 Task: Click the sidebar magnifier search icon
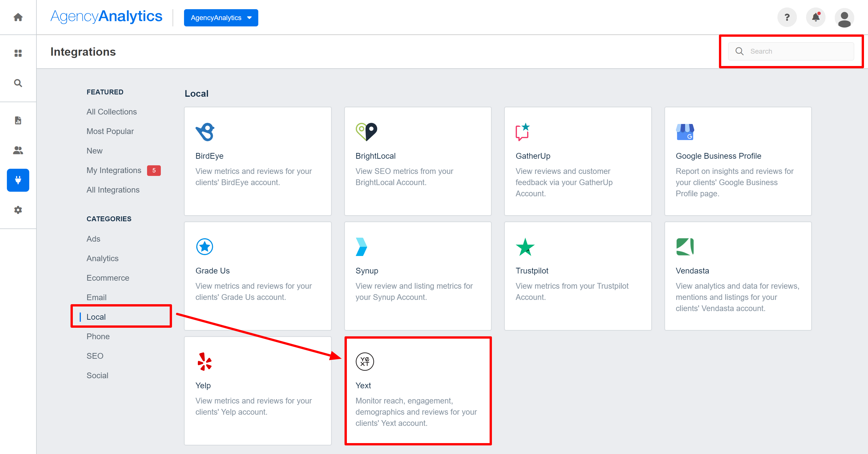pos(18,83)
